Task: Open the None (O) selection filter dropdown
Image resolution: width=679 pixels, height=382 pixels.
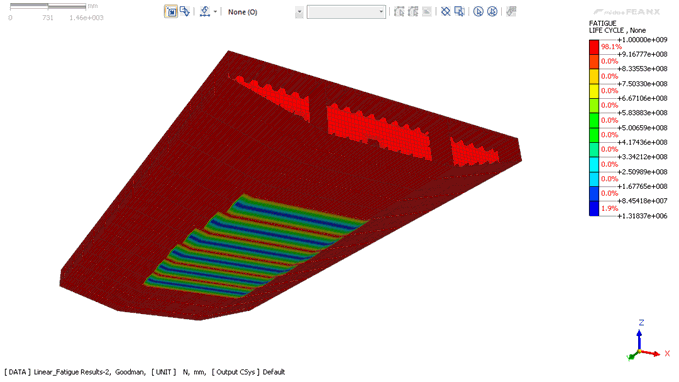Action: pyautogui.click(x=299, y=12)
